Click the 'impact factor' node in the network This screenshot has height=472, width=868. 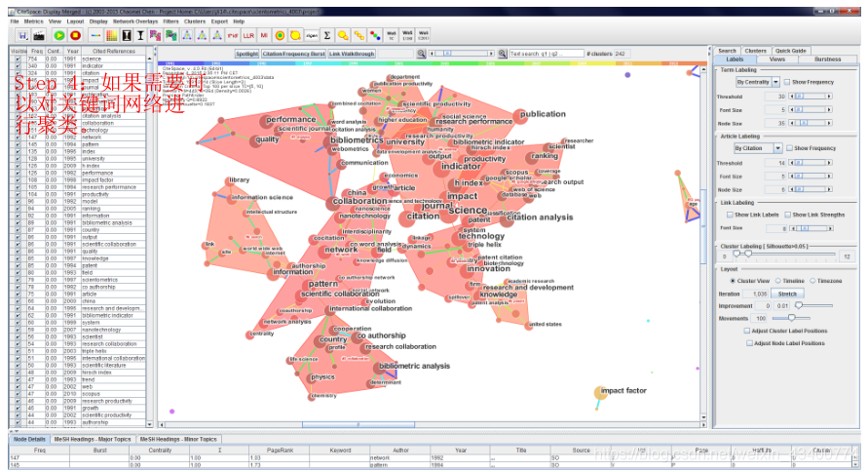click(x=600, y=393)
